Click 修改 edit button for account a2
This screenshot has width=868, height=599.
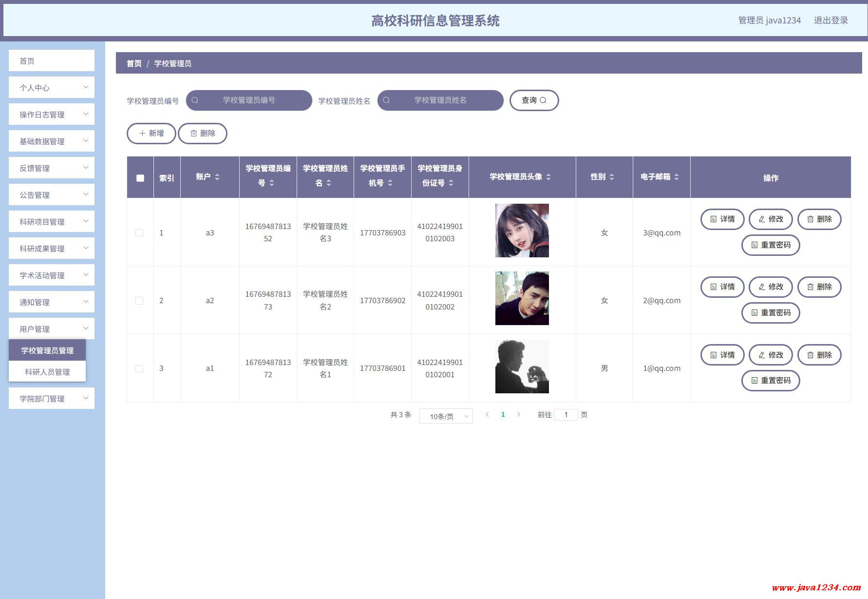771,287
